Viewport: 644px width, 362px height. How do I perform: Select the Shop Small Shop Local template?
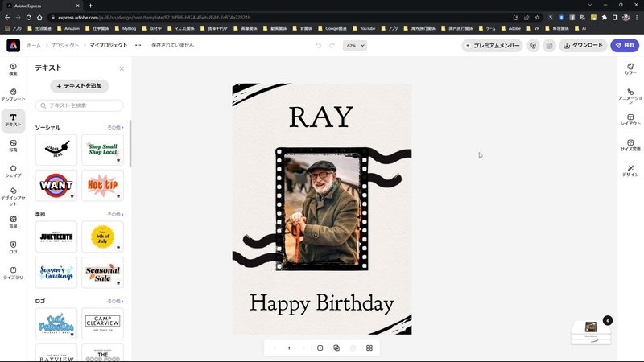point(103,150)
